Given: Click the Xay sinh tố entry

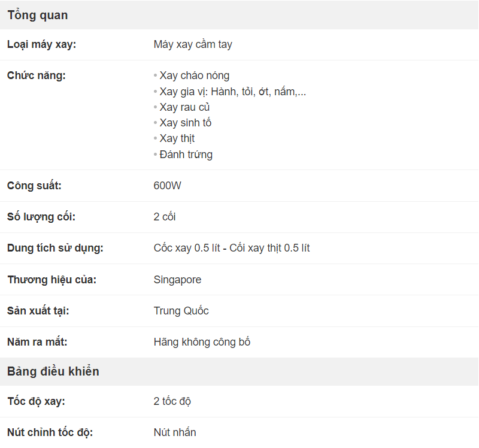Looking at the screenshot, I should coord(185,123).
